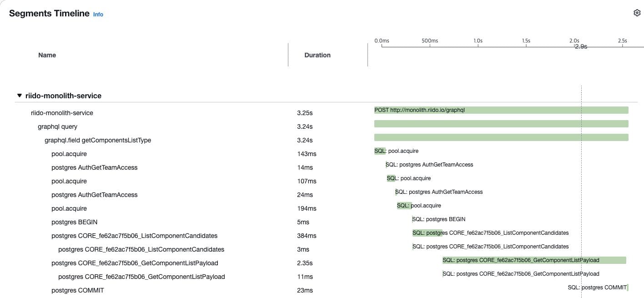The width and height of the screenshot is (644, 298).
Task: Select the 24ms AuthGetTeamAccess row
Action: 326,195
